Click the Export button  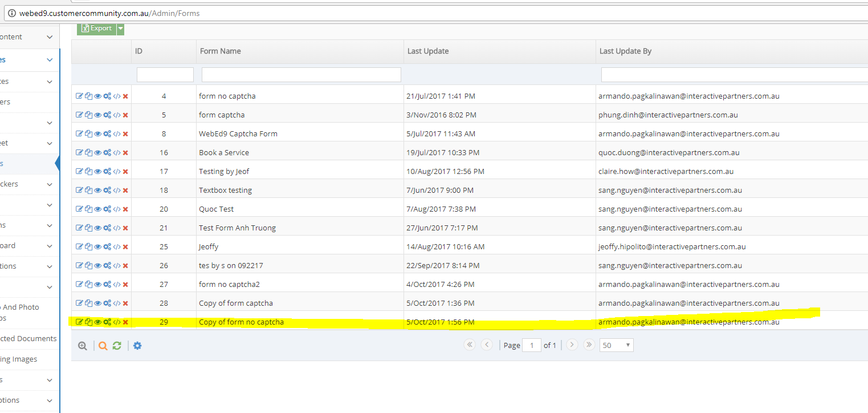[x=96, y=29]
